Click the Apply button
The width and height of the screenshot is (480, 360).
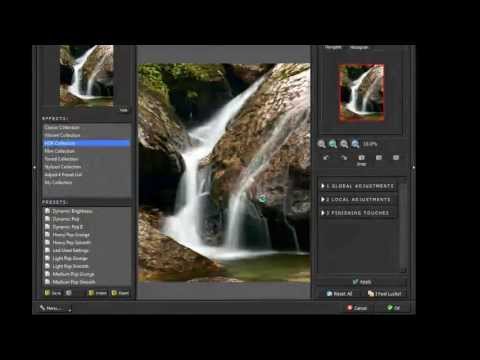pos(362,282)
